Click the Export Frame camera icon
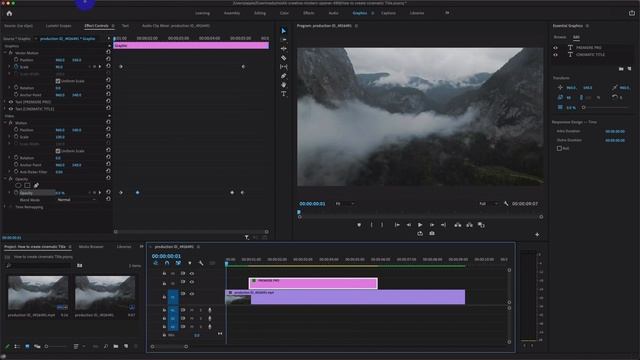The height and width of the screenshot is (360, 640). click(x=432, y=233)
